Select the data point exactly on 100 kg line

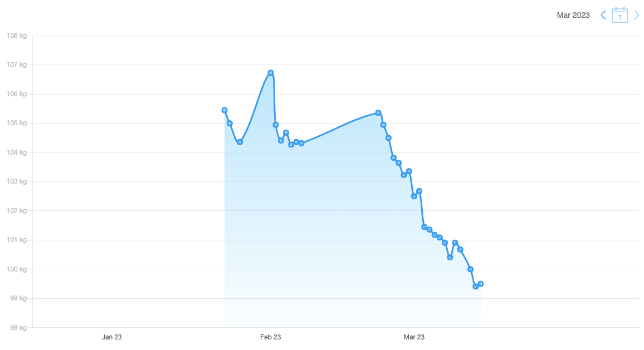click(471, 269)
